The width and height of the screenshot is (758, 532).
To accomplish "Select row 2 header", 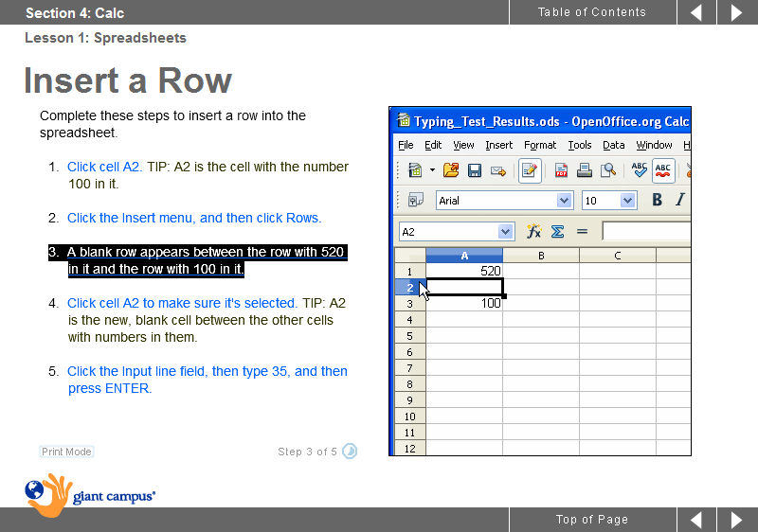I will 409,287.
